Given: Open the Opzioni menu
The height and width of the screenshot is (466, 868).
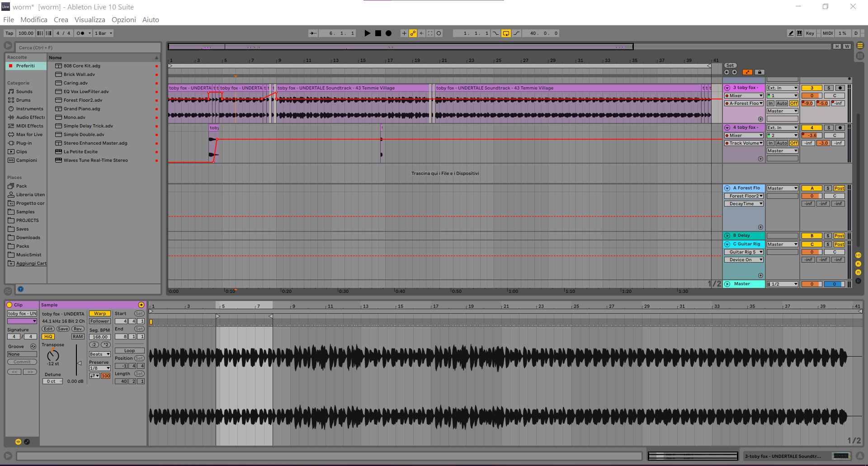Looking at the screenshot, I should [x=124, y=19].
